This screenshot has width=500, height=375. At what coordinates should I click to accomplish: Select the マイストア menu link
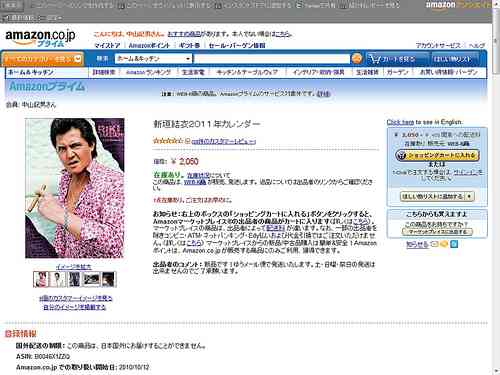point(107,45)
